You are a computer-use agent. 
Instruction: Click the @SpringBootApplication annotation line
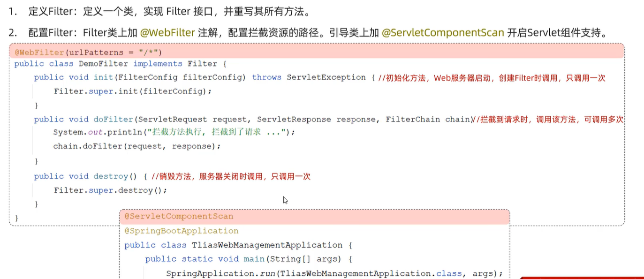(182, 231)
